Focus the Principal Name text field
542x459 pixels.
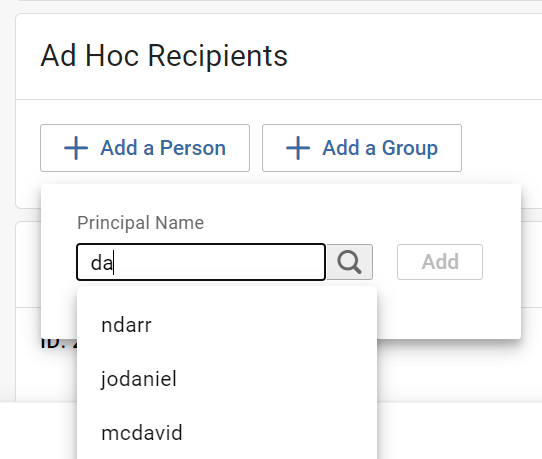pyautogui.click(x=201, y=262)
